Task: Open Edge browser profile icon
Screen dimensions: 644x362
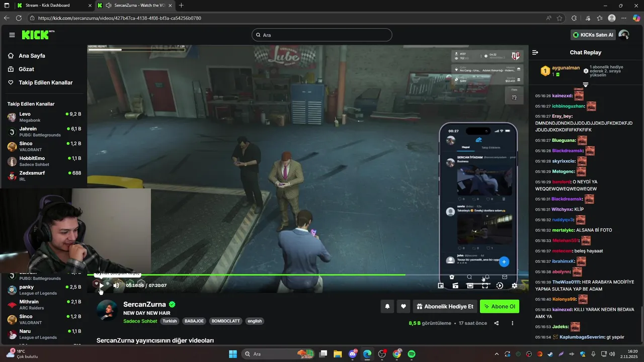Action: 612,18
